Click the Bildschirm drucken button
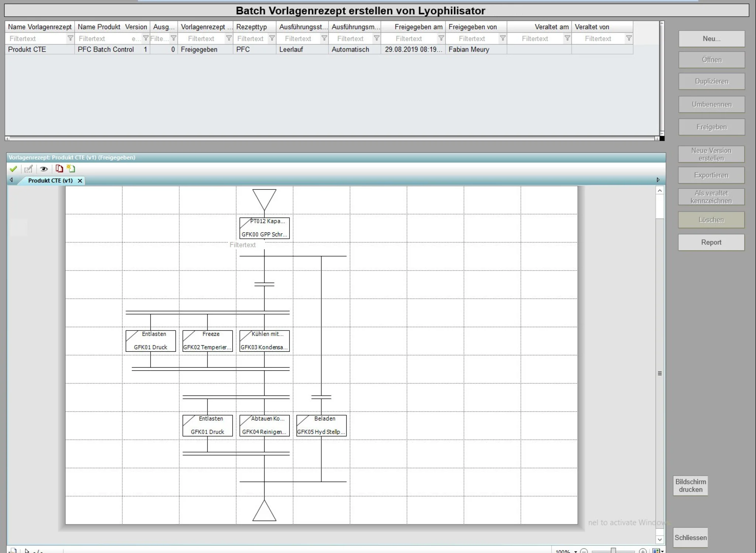Image resolution: width=756 pixels, height=553 pixels. [690, 486]
